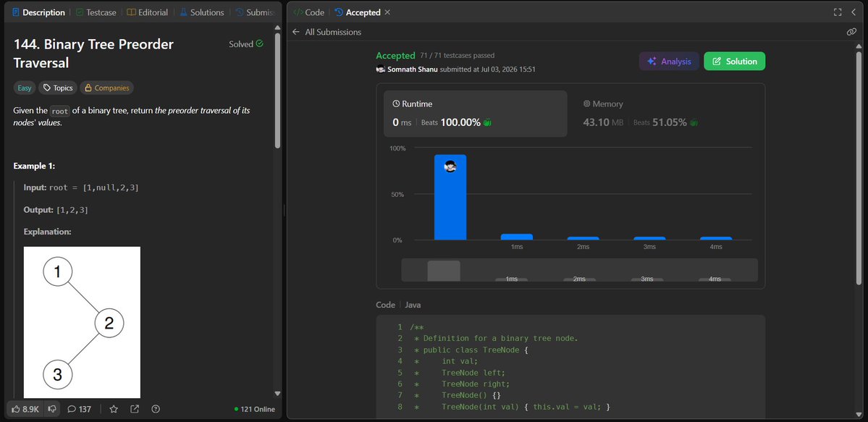Image resolution: width=868 pixels, height=422 pixels.
Task: Click code line 3 public class TreeNode
Action: point(471,350)
